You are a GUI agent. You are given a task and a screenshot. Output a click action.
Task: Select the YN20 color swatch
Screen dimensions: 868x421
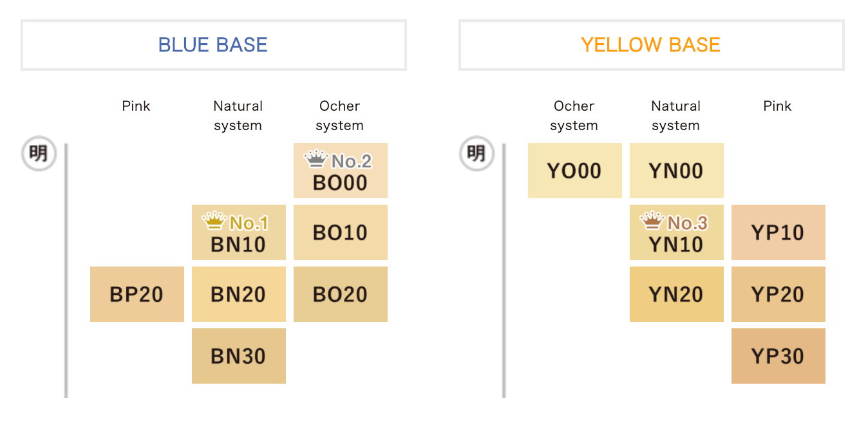677,294
